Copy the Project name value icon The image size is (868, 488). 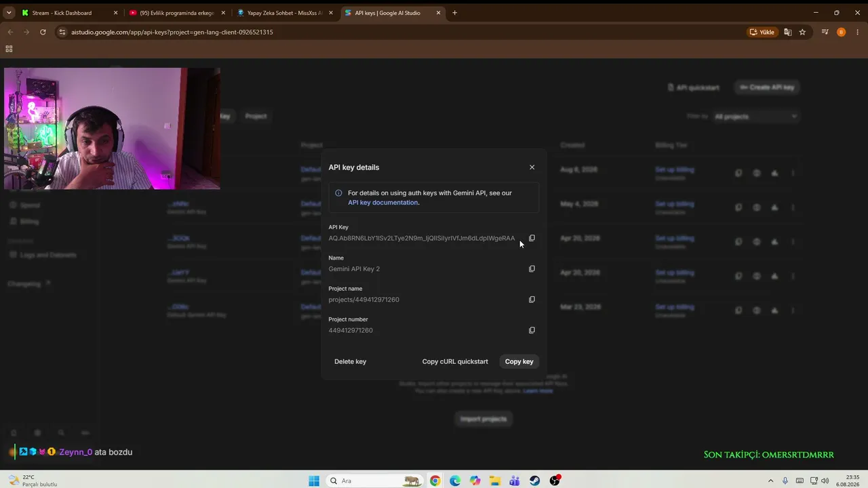pos(532,300)
